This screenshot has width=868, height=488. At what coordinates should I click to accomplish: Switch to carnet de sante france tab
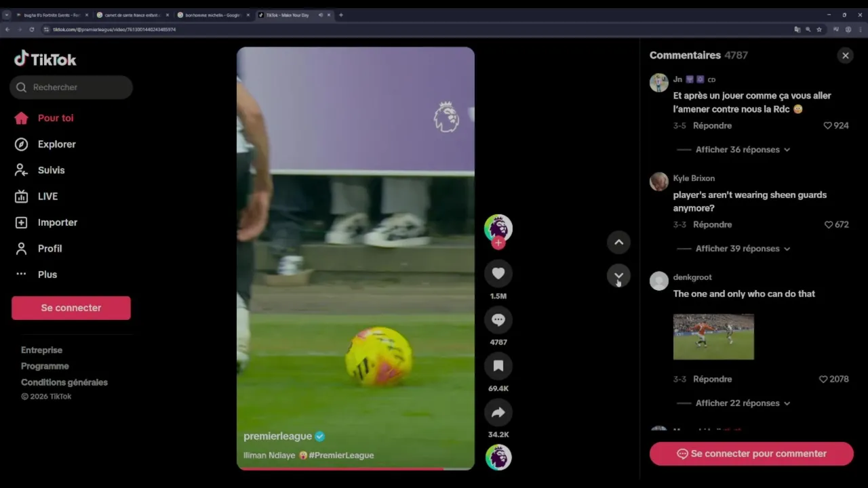click(132, 15)
